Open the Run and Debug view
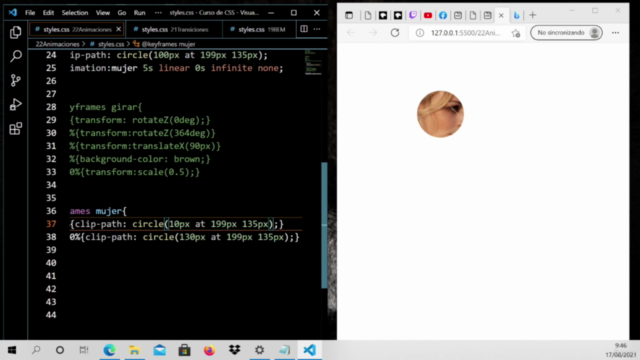 point(16,104)
